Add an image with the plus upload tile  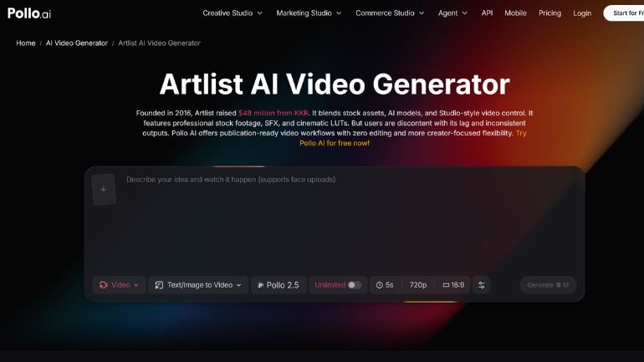104,190
